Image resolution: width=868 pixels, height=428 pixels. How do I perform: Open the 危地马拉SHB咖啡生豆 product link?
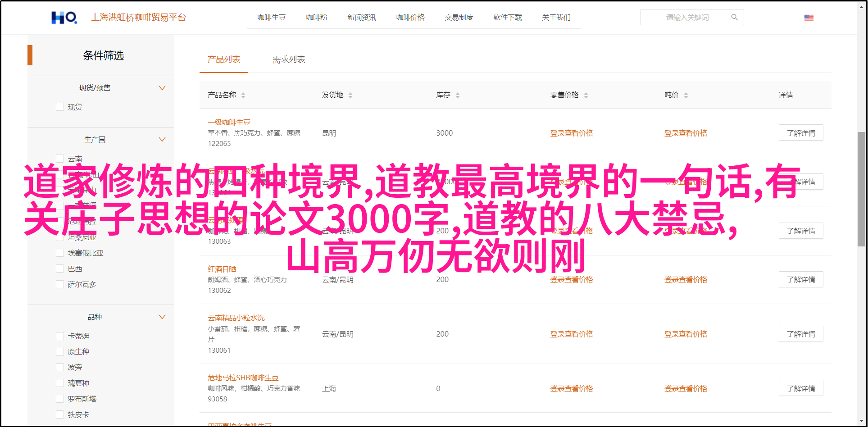243,378
